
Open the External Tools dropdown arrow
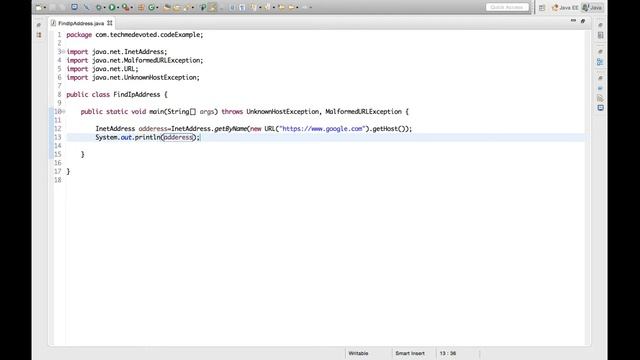coord(132,7)
